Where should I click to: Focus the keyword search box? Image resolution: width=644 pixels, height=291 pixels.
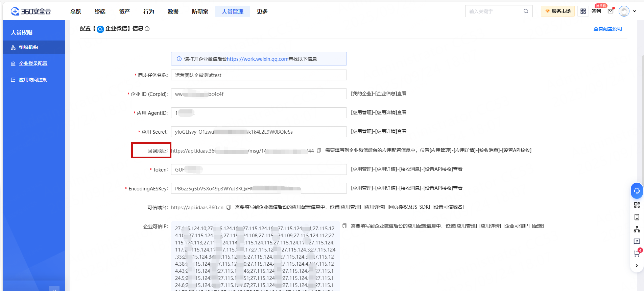click(x=495, y=11)
